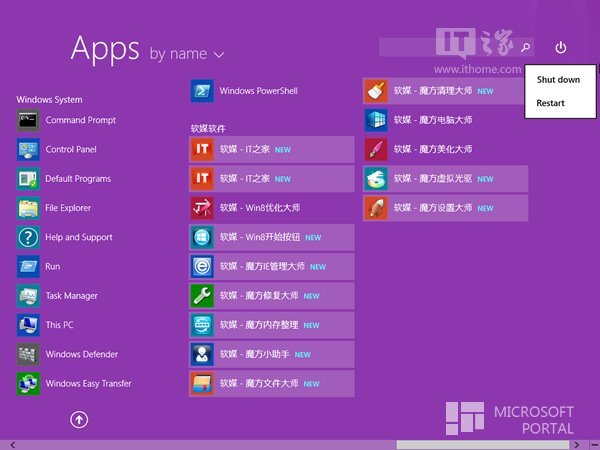
Task: Click the Run app icon
Action: click(28, 267)
